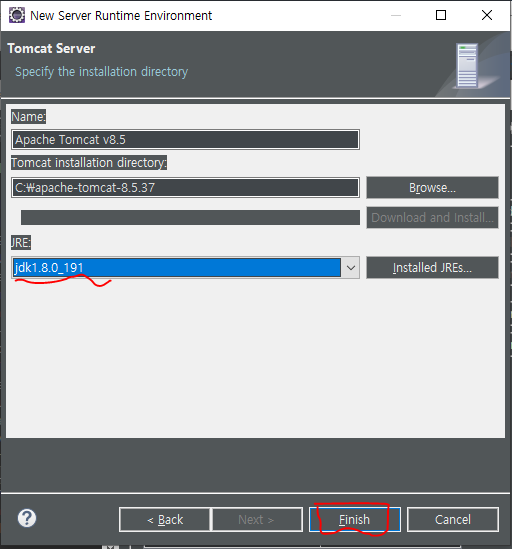
Task: Click the server tower image in header
Action: click(x=467, y=65)
